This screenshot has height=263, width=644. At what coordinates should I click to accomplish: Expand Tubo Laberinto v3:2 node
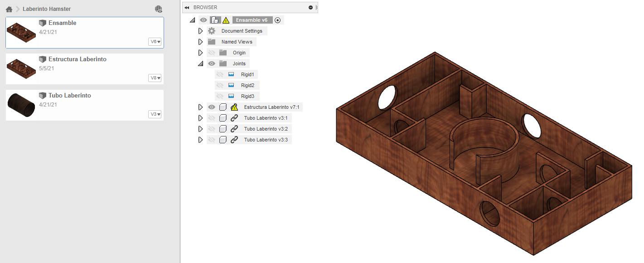(x=200, y=129)
